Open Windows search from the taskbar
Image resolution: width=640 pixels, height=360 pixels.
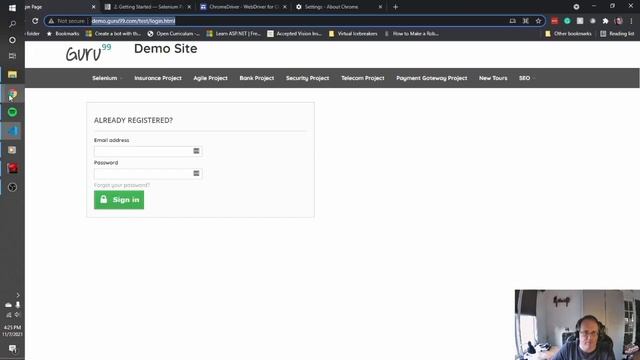(x=12, y=24)
